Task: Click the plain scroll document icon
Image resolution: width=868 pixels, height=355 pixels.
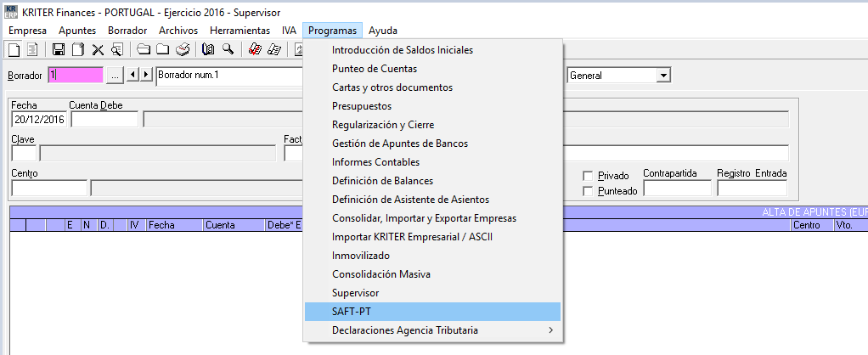Action: click(274, 49)
